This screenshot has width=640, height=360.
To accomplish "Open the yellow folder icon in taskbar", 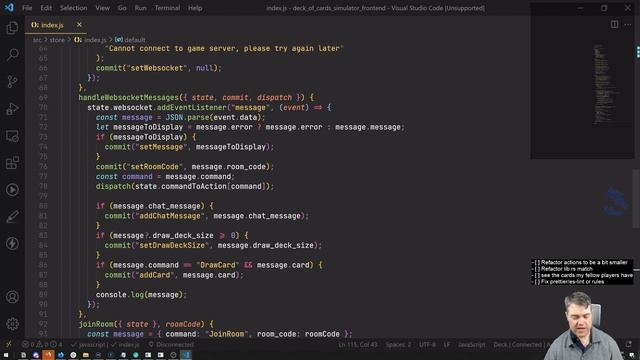I will tap(86, 355).
